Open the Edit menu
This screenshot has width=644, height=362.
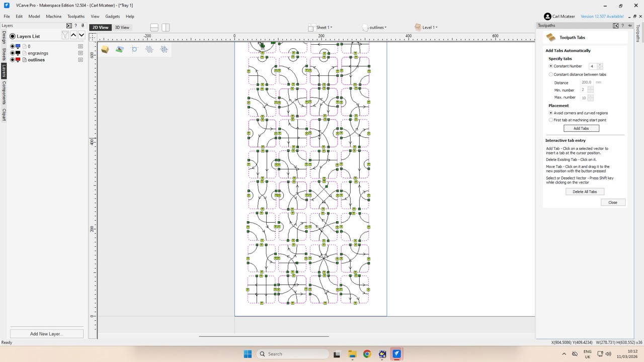[x=19, y=17]
